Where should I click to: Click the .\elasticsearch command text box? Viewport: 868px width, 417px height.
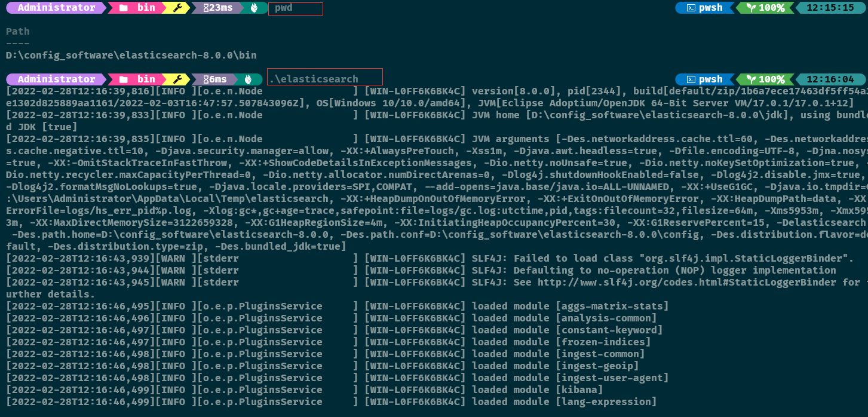[325, 77]
